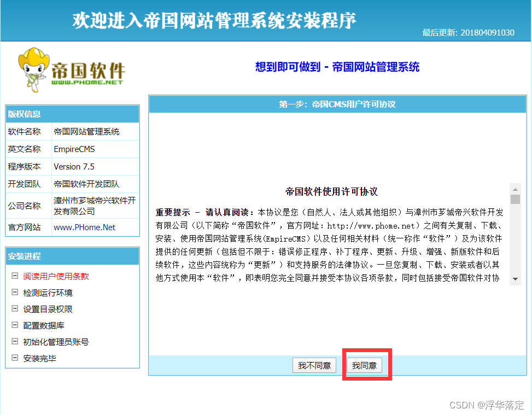The width and height of the screenshot is (532, 415).
Task: Open the www.PHome.Net official website link
Action: point(85,227)
